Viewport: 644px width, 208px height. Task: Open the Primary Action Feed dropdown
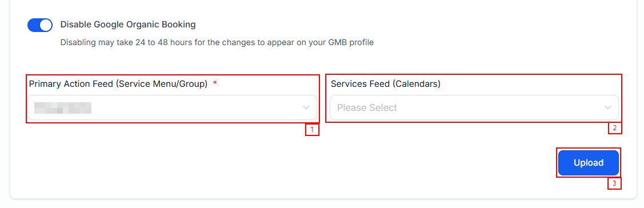coord(172,107)
